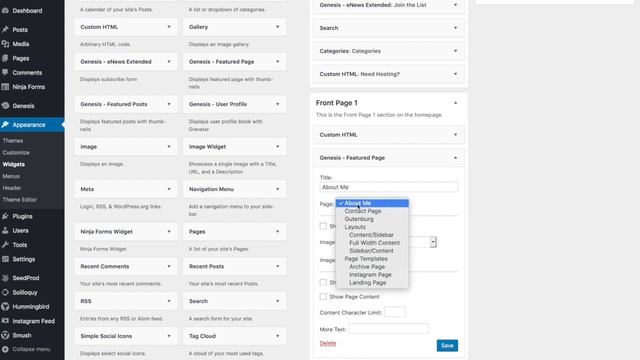Toggle the checkbox just above Show Page Content
This screenshot has width=640, height=360.
[x=323, y=282]
